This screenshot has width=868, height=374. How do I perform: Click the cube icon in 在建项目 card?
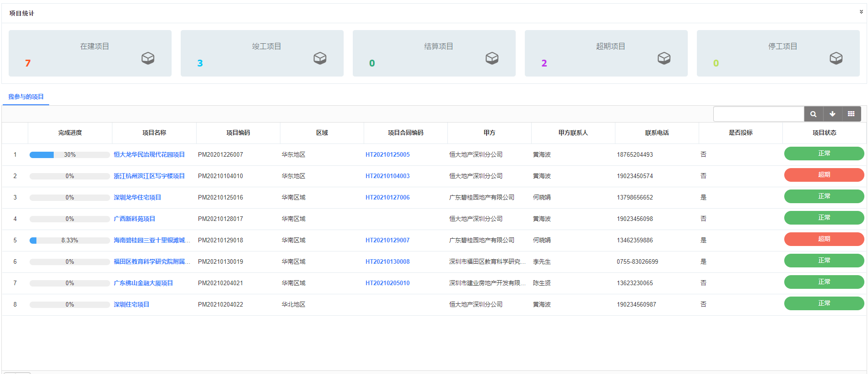(x=148, y=58)
